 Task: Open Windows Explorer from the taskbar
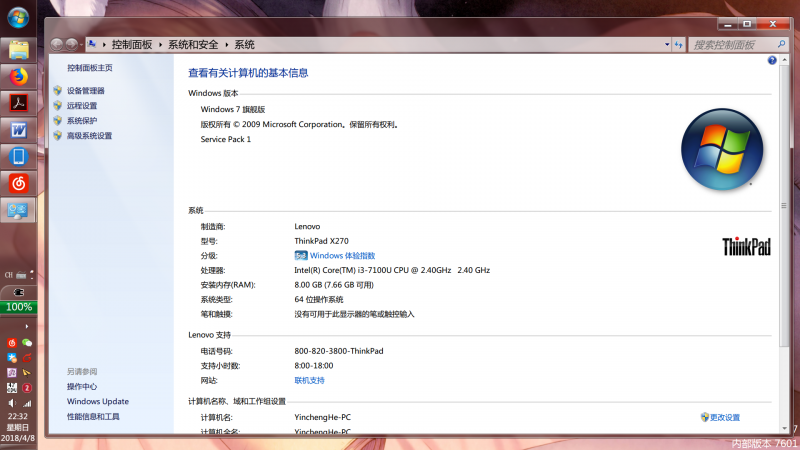point(18,51)
